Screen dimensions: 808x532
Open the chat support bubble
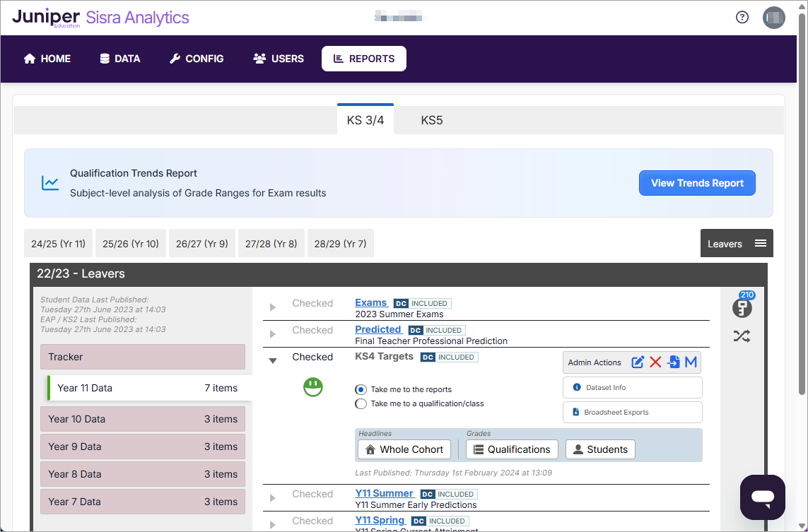coord(762,497)
